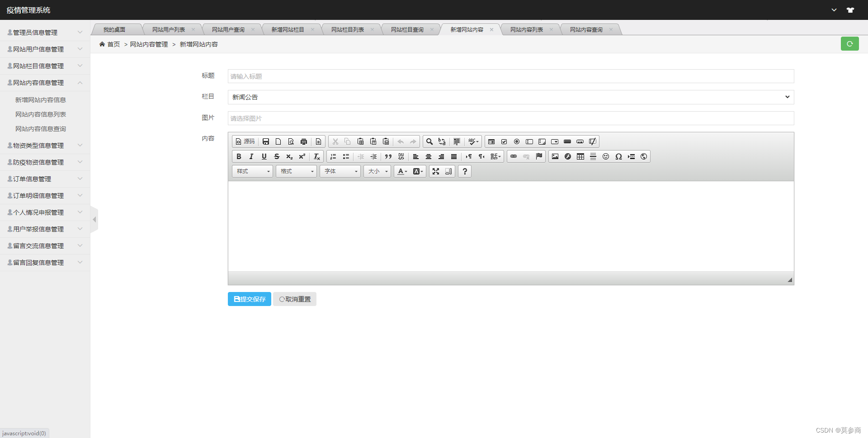Click the Select All icon

click(x=457, y=141)
